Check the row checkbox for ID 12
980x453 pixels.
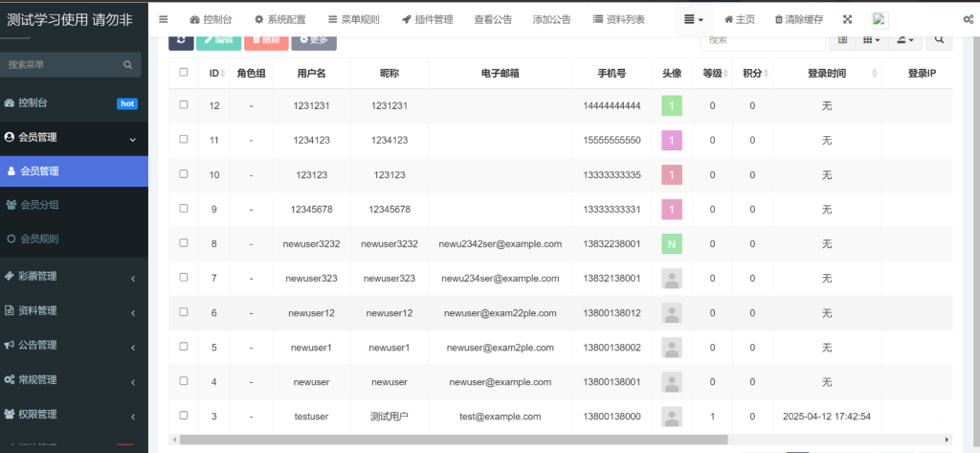coord(184,104)
